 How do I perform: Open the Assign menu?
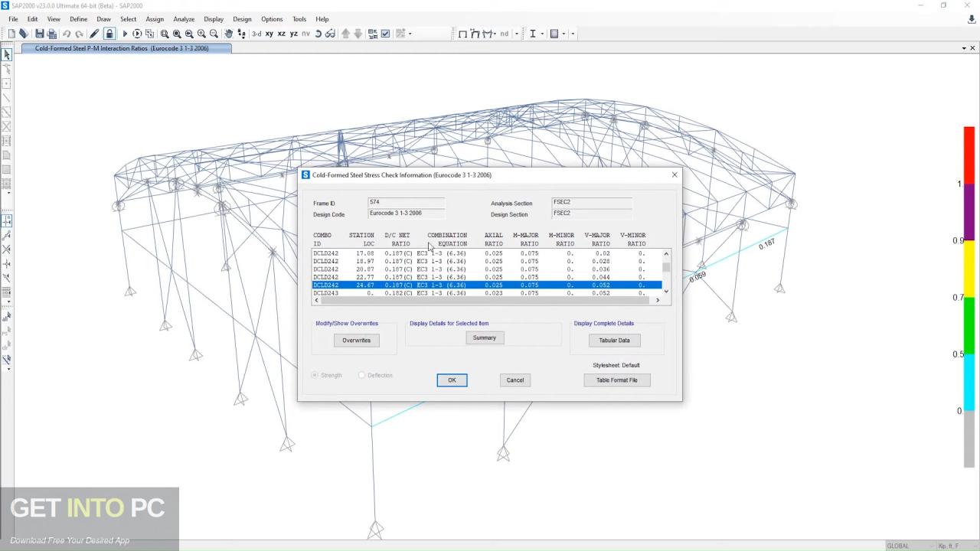155,19
